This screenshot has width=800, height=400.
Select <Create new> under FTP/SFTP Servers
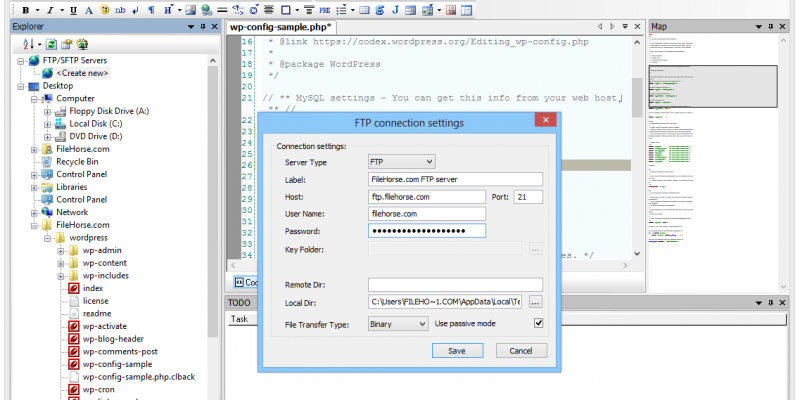click(82, 73)
